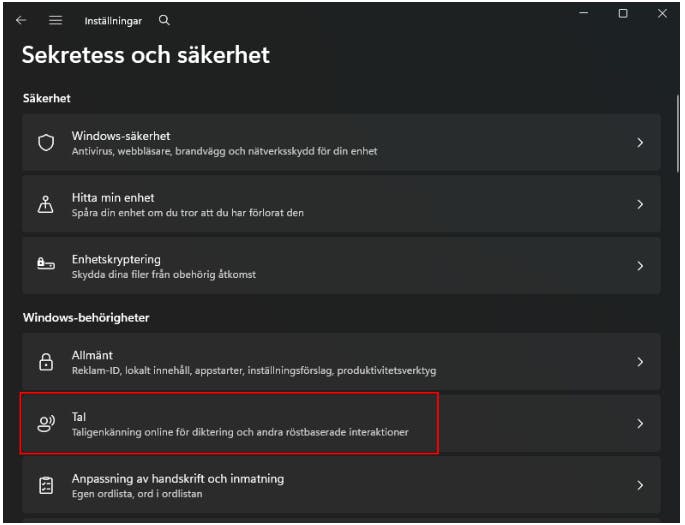Click the Hitta min enhet location icon
Viewport: 685px width, 525px height.
pos(46,205)
